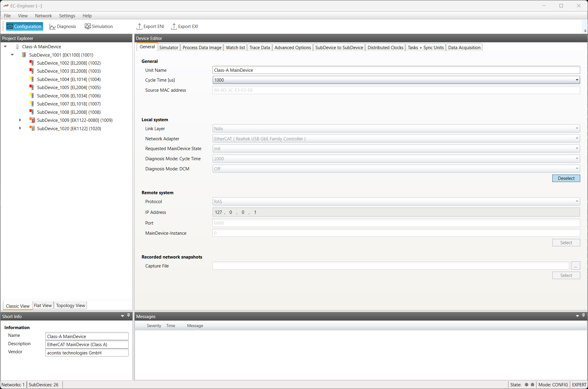Pin the Short Info panel
This screenshot has width=588, height=389.
coord(129,315)
